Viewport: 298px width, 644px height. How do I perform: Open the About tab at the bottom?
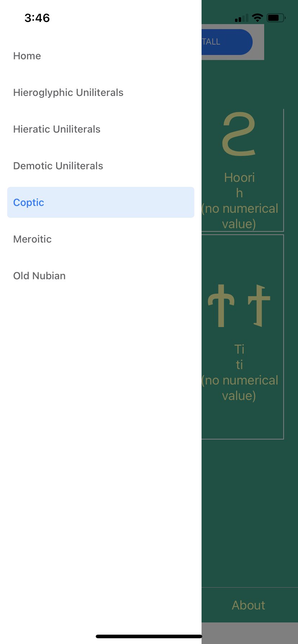pos(249,605)
